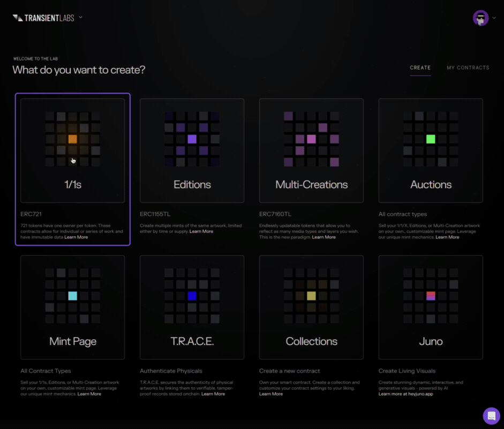Click the Create a new contract heading

[290, 371]
